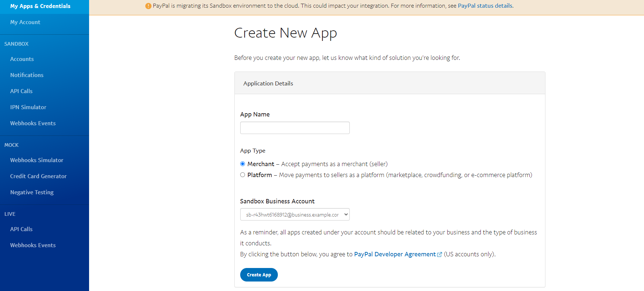Viewport: 644px width, 291px height.
Task: Click the Create New App heading
Action: point(285,33)
